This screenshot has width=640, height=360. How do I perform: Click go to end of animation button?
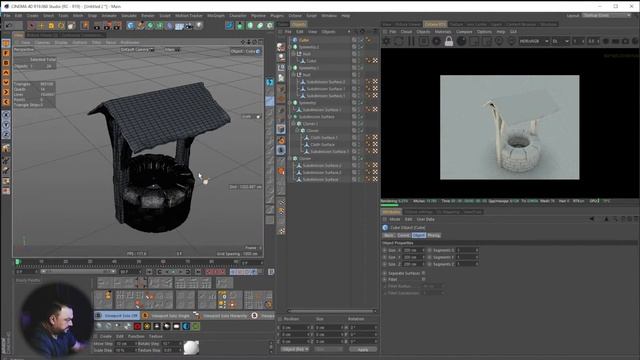point(198,271)
